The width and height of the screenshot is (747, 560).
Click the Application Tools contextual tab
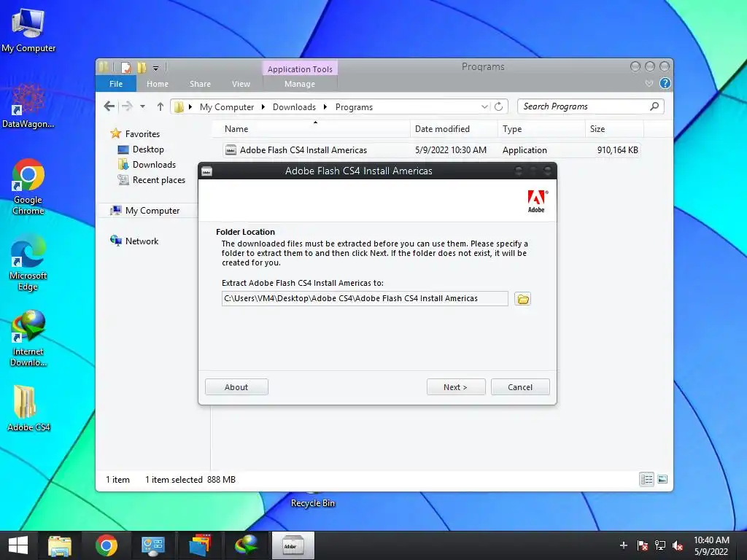tap(300, 69)
